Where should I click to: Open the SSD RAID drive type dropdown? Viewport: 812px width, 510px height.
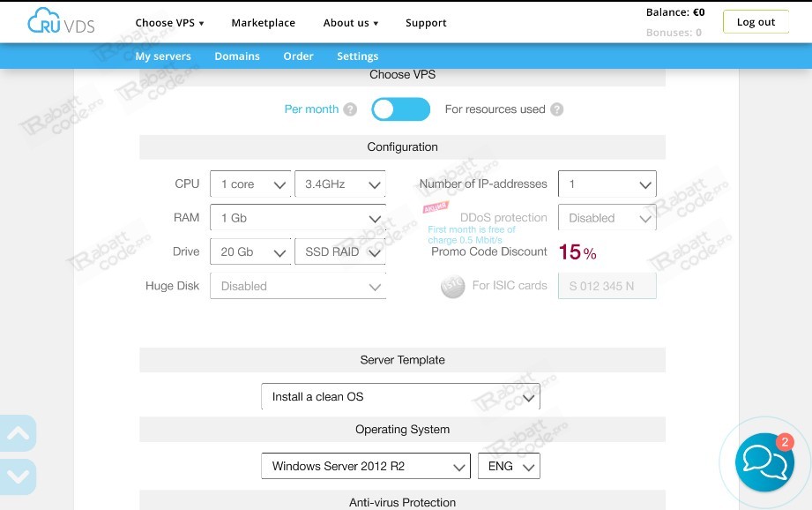[339, 251]
